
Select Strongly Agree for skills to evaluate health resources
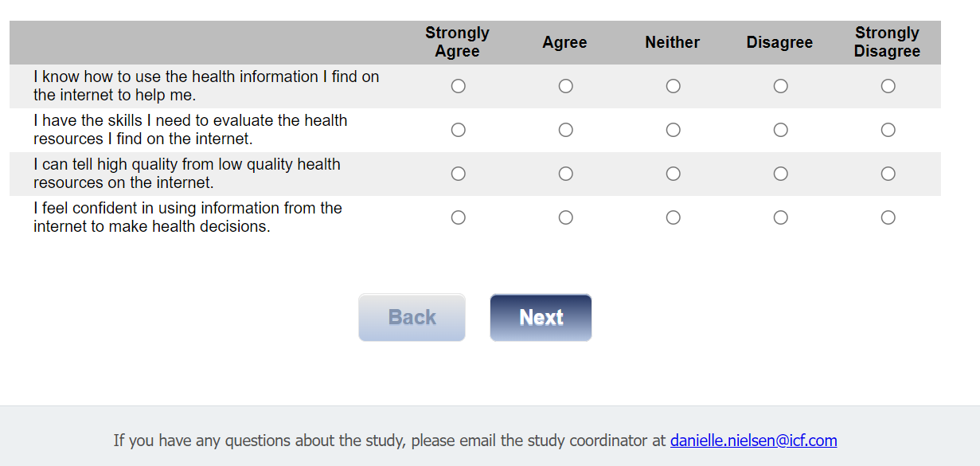coord(458,130)
